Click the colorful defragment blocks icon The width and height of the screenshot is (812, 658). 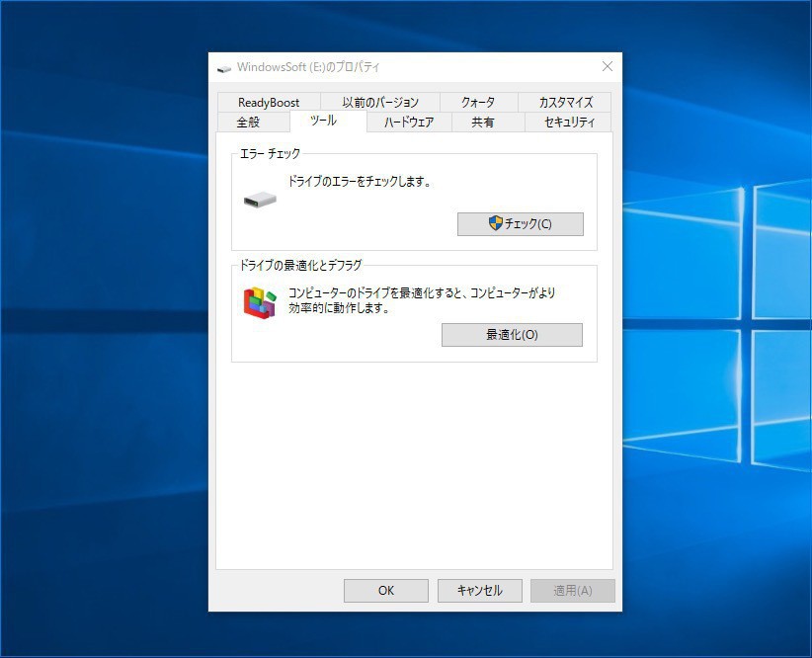[x=260, y=302]
